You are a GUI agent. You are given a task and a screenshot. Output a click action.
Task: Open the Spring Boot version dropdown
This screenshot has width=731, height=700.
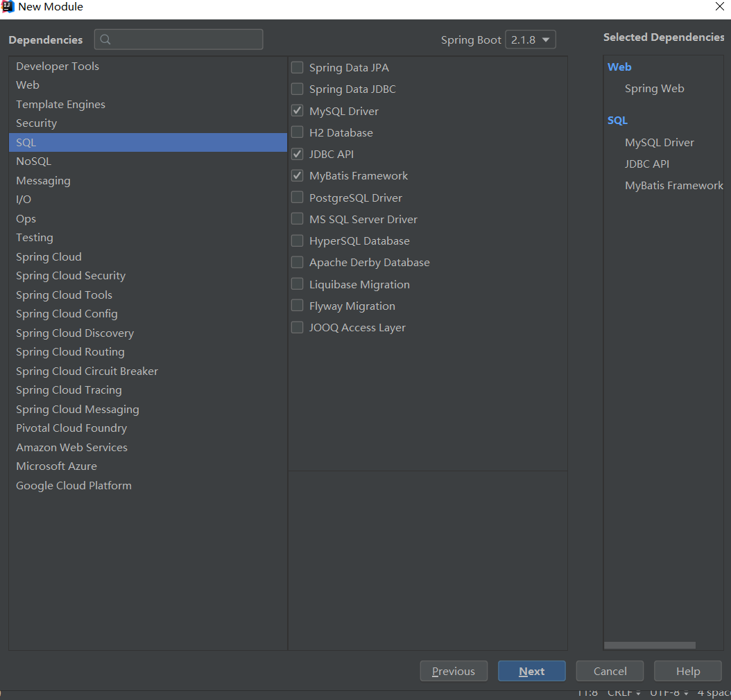[x=531, y=40]
